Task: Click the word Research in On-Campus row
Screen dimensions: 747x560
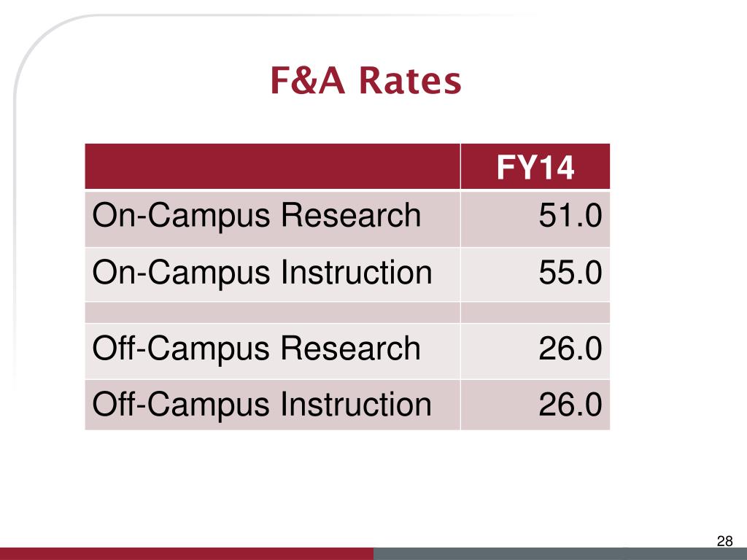Action: coord(351,215)
